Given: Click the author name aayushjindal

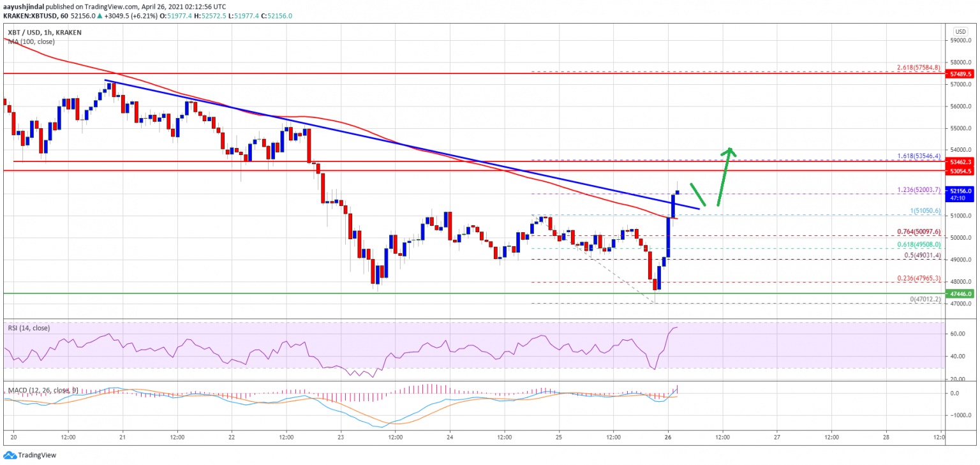Looking at the screenshot, I should [22, 7].
